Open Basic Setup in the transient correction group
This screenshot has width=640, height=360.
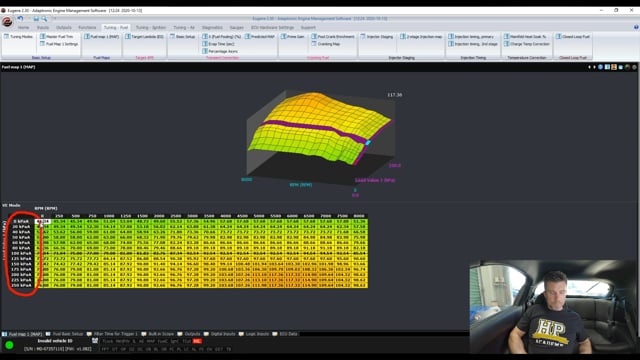click(x=183, y=37)
